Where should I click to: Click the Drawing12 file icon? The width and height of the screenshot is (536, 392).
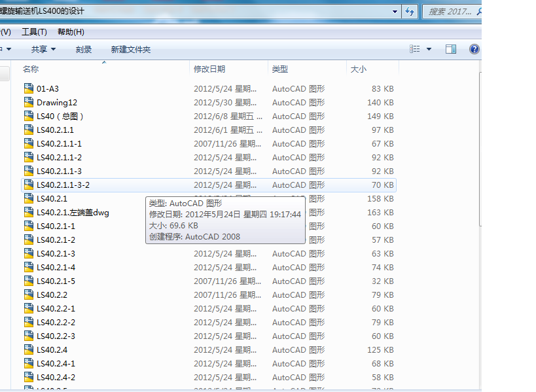[29, 102]
